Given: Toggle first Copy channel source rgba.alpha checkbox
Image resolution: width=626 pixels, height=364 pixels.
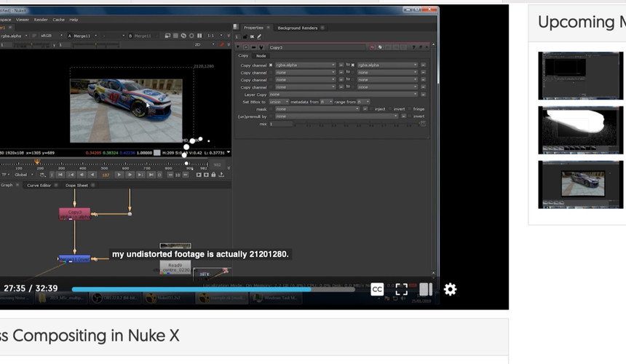Looking at the screenshot, I should [x=271, y=65].
